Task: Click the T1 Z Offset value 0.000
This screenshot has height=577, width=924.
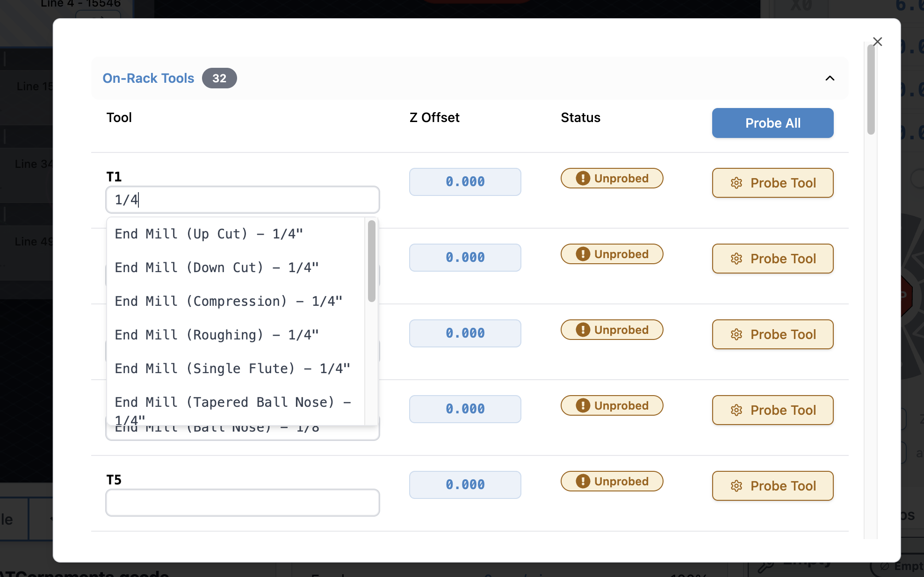Action: click(465, 182)
